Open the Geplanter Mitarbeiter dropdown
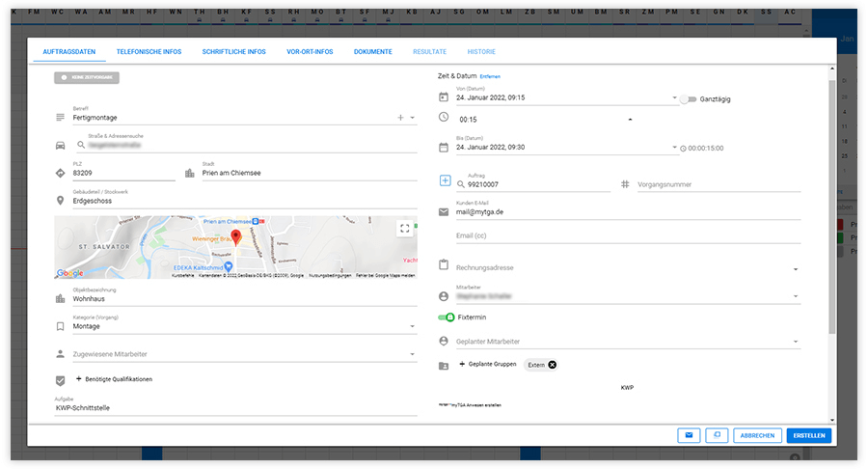The width and height of the screenshot is (868, 469). click(797, 342)
